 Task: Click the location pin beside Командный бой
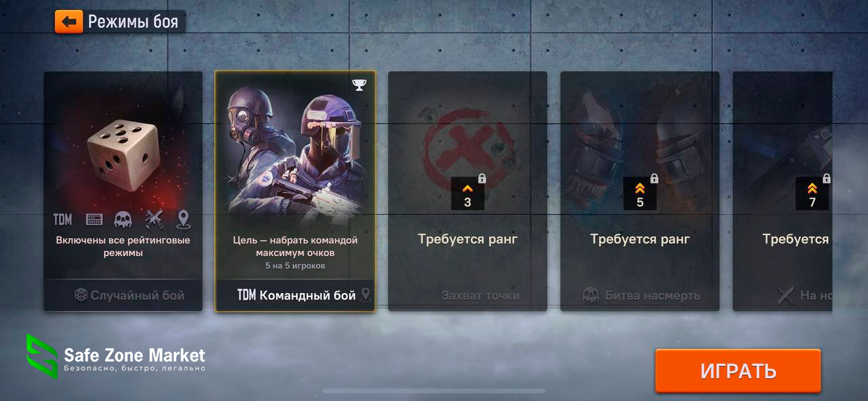[366, 295]
